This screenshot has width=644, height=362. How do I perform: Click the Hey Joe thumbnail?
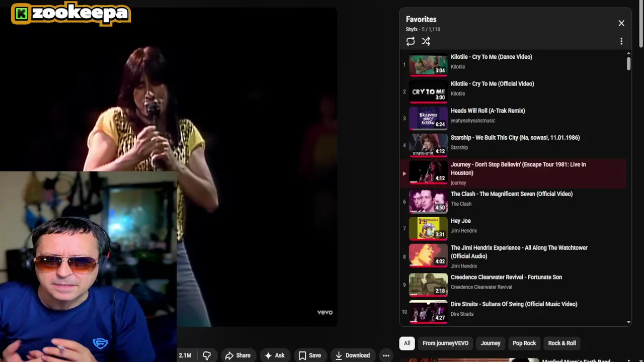(x=428, y=229)
